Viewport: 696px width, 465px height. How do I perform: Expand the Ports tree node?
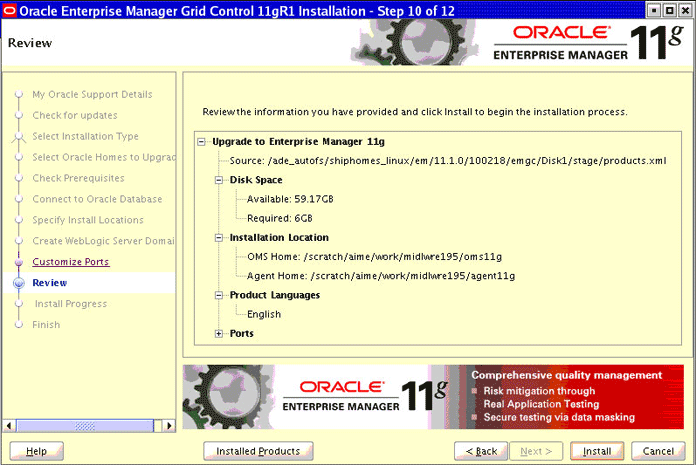(x=219, y=334)
